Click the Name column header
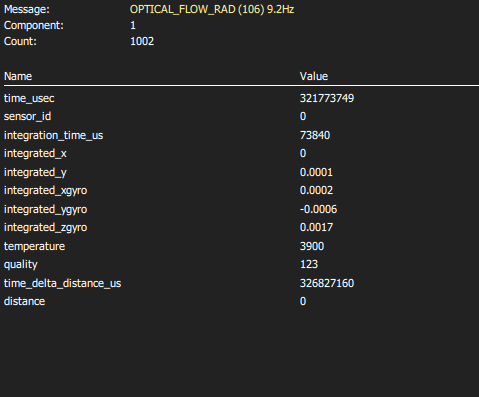The image size is (479, 397). tap(18, 76)
